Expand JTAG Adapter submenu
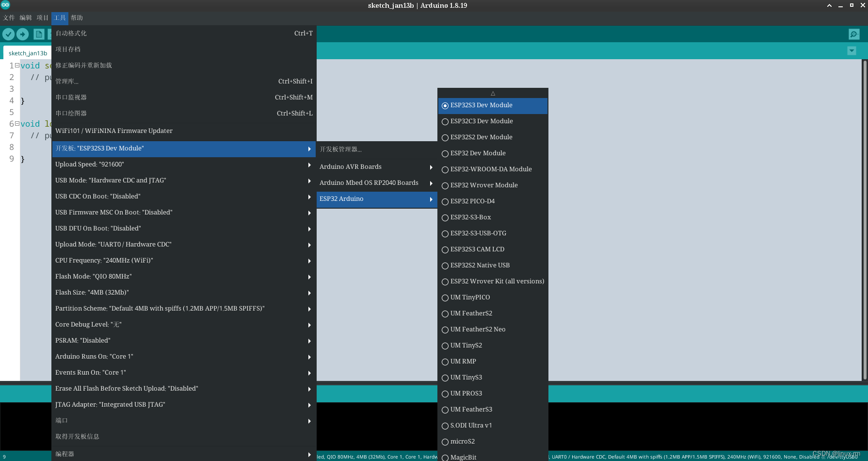The image size is (868, 461). point(184,405)
